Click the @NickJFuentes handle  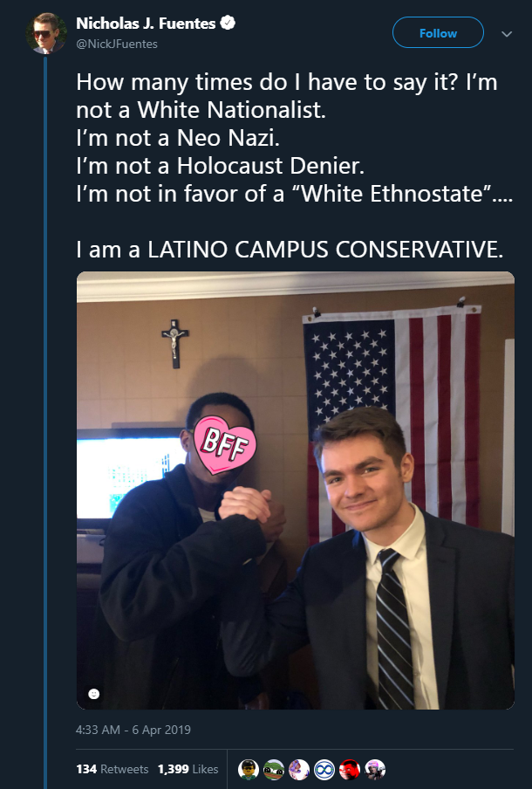click(117, 45)
